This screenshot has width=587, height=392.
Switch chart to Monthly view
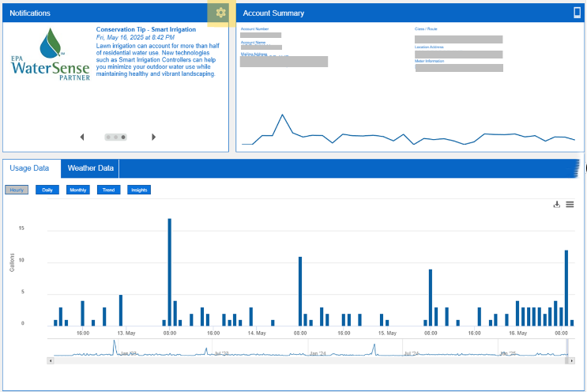coord(78,190)
